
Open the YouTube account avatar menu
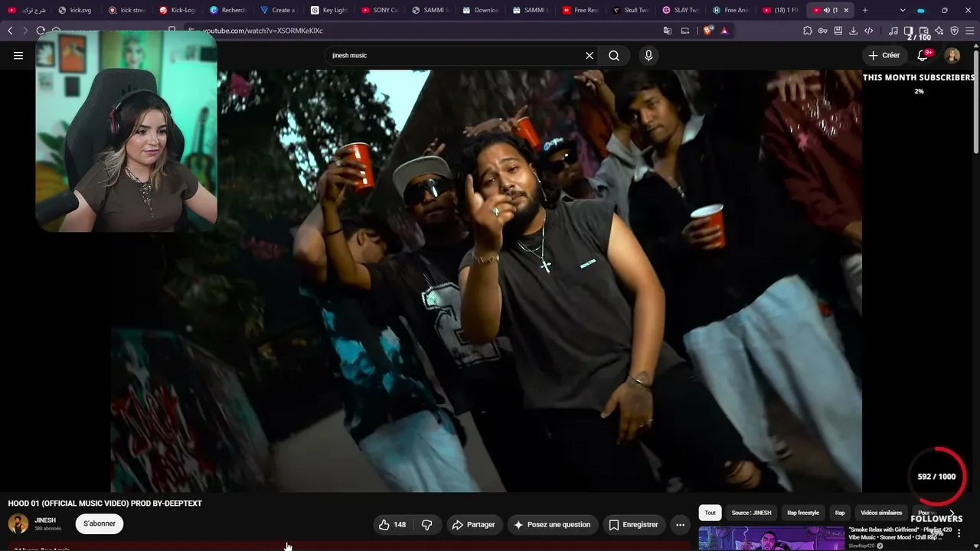pos(952,55)
